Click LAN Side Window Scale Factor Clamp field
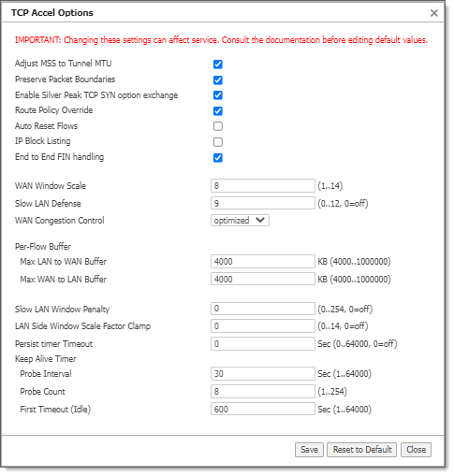454x476 pixels. click(x=263, y=326)
